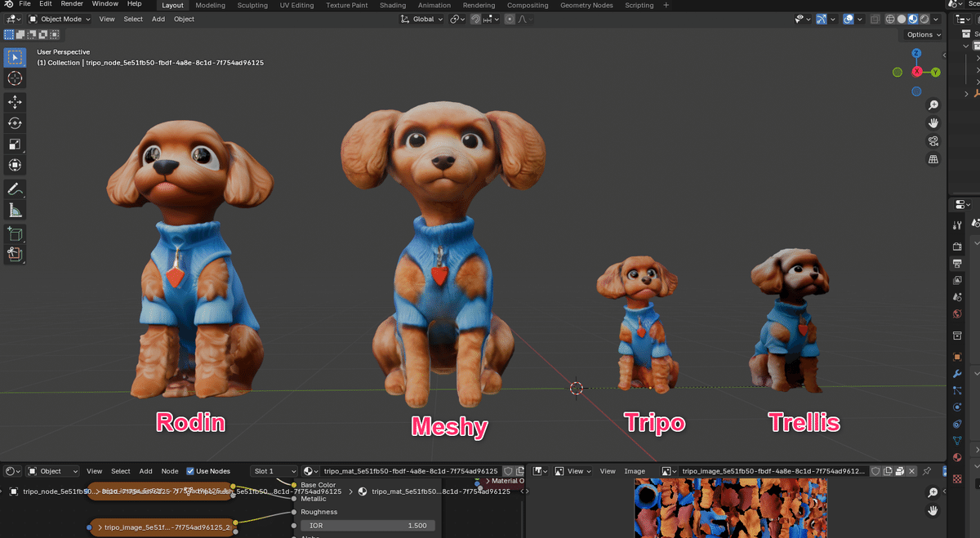The width and height of the screenshot is (980, 538).
Task: Switch to the Shading workspace tab
Action: coord(393,6)
